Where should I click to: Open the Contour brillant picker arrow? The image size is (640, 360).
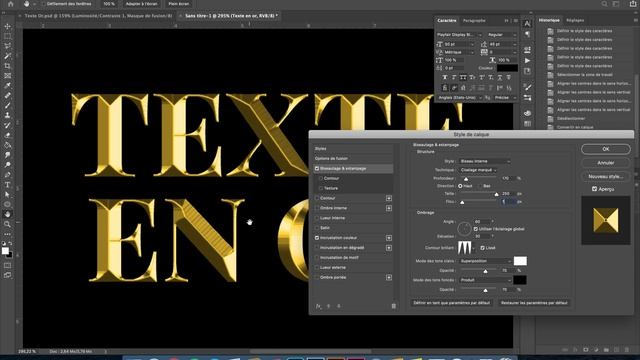pos(474,248)
